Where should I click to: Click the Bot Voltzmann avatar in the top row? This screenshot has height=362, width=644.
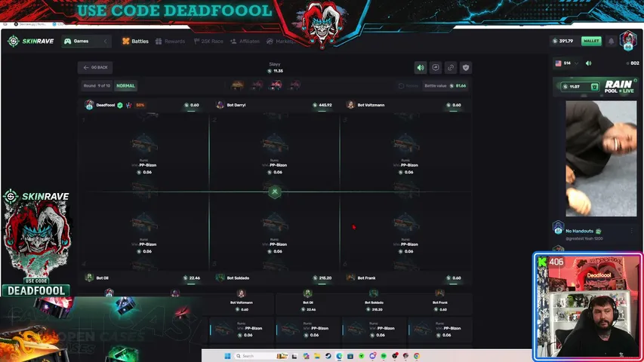pos(350,105)
